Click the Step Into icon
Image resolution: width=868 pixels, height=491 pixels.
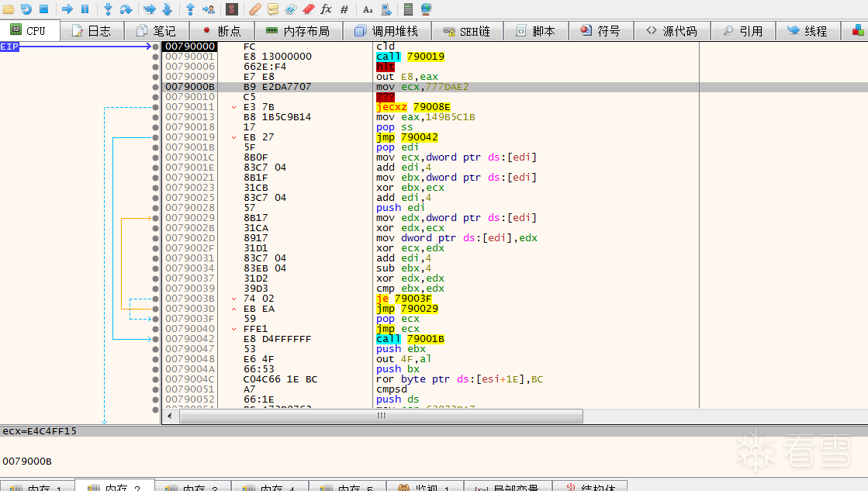(108, 9)
